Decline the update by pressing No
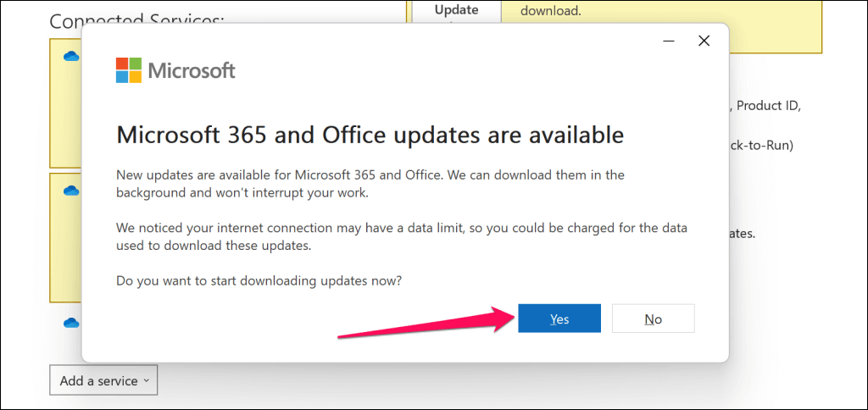Screen dimensions: 868x410 653,319
